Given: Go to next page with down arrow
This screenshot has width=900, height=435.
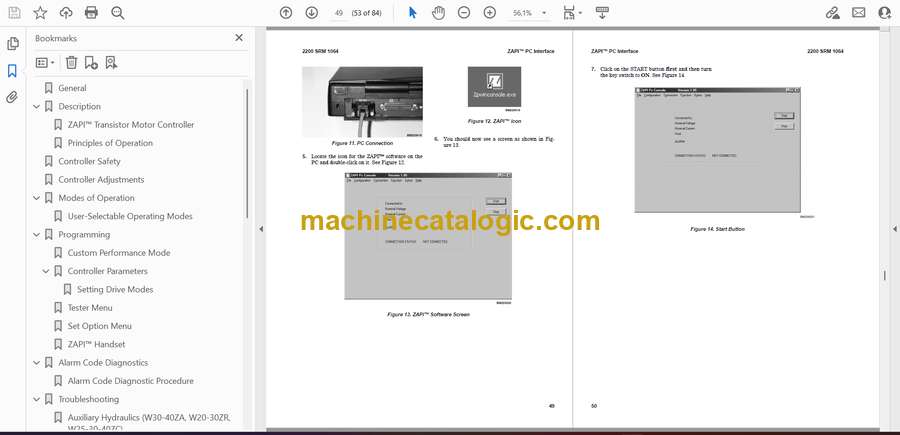Looking at the screenshot, I should click(312, 13).
